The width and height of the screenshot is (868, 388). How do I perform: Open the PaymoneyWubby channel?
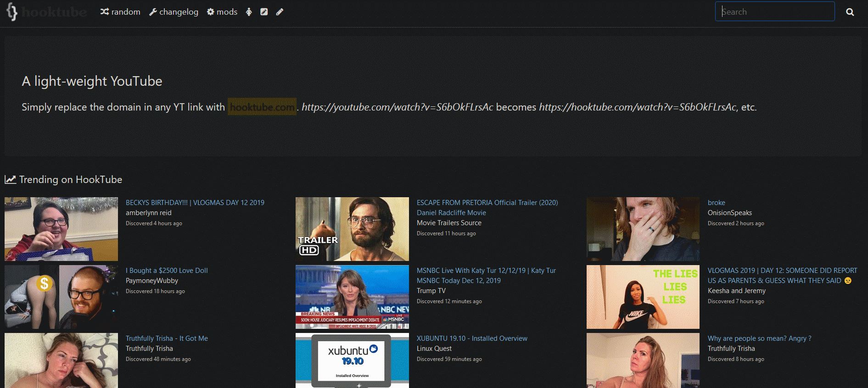[152, 281]
